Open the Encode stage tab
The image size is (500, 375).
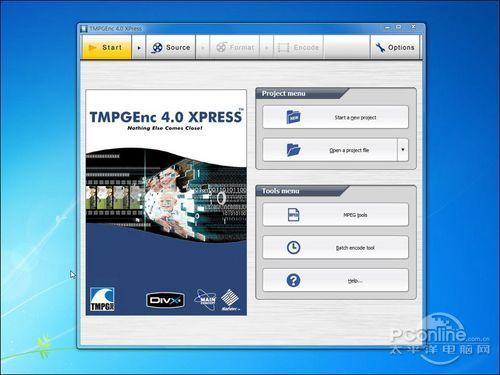click(x=298, y=47)
